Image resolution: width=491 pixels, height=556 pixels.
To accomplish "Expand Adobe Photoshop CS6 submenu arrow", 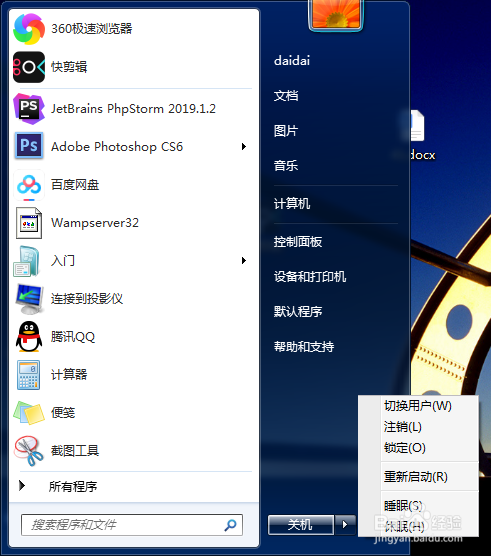I will [x=244, y=146].
